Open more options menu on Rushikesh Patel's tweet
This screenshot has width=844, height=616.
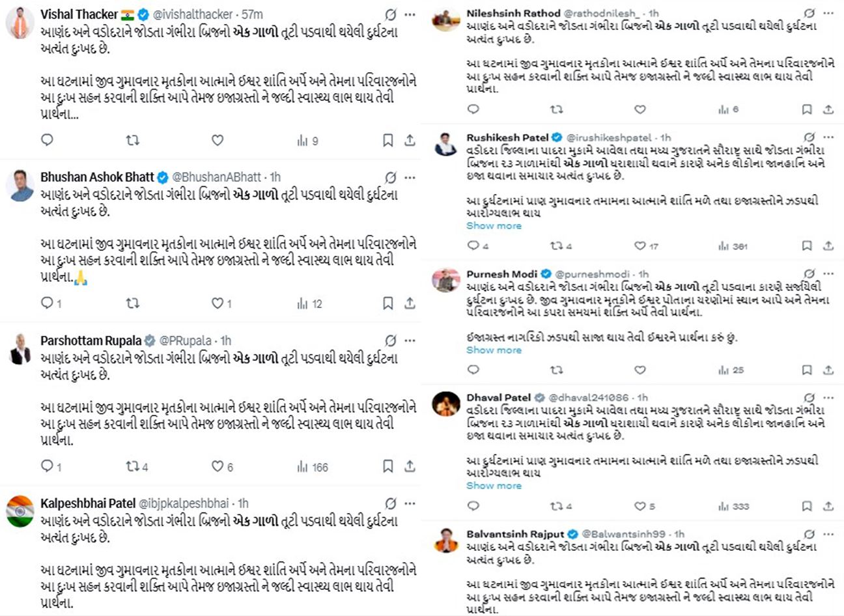(828, 137)
